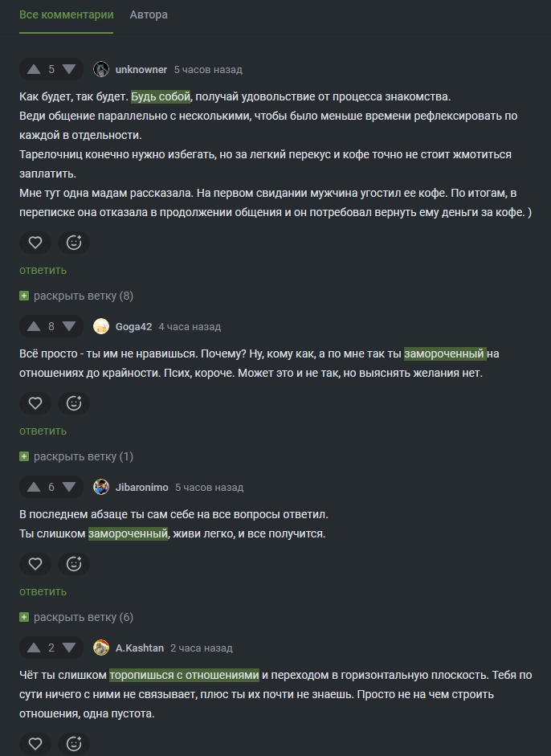
Task: Click the highlighted phrase Будь собой
Action: [x=161, y=96]
